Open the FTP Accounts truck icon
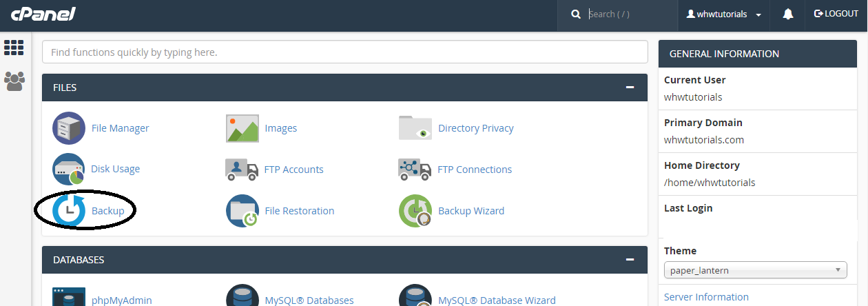Screen dimensions: 868x306 pos(242,170)
